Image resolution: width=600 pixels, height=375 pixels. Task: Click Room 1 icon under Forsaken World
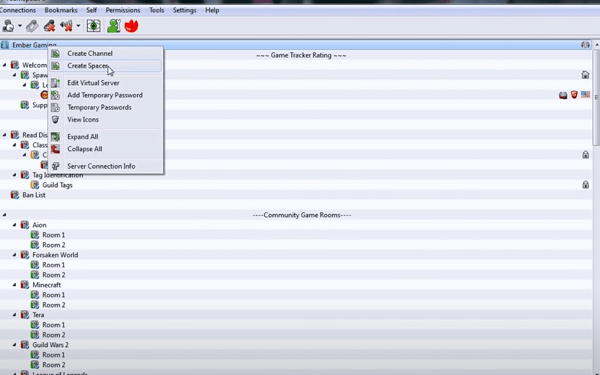tap(35, 265)
